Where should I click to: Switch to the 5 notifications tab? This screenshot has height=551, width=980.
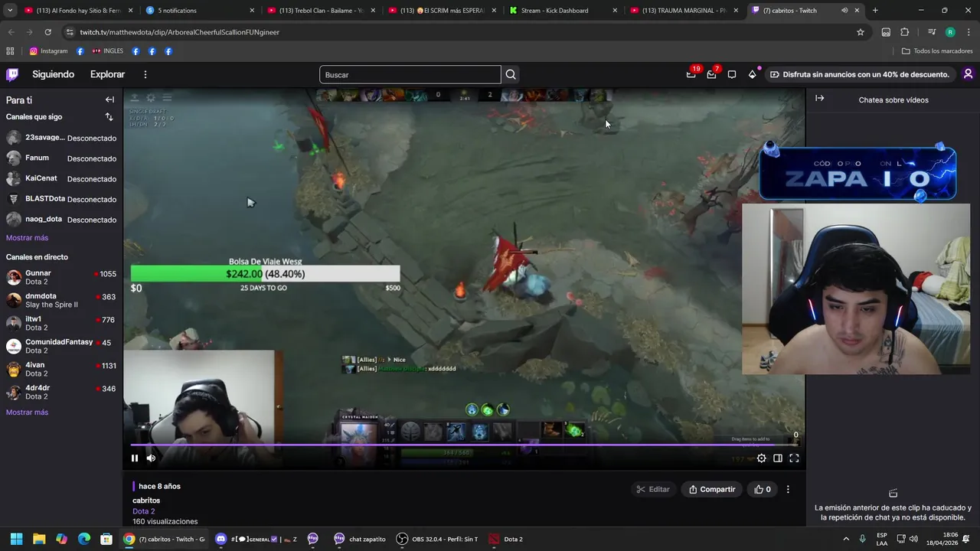(201, 11)
